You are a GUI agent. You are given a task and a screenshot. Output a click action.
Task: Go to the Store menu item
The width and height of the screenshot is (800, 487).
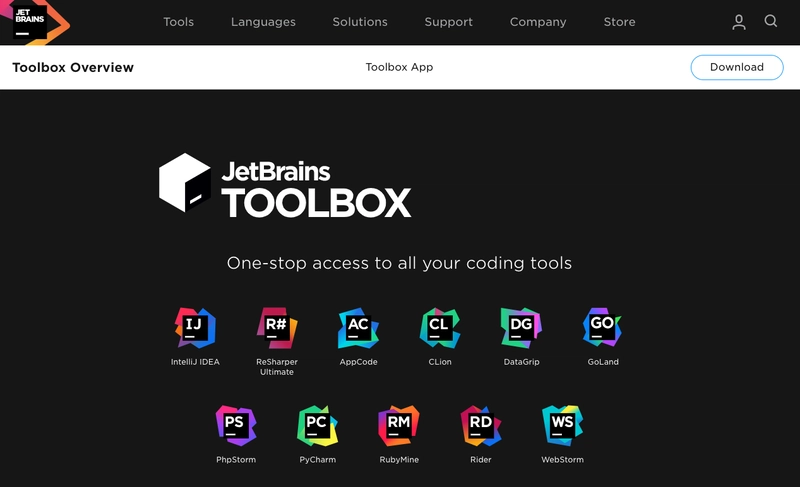tap(619, 22)
